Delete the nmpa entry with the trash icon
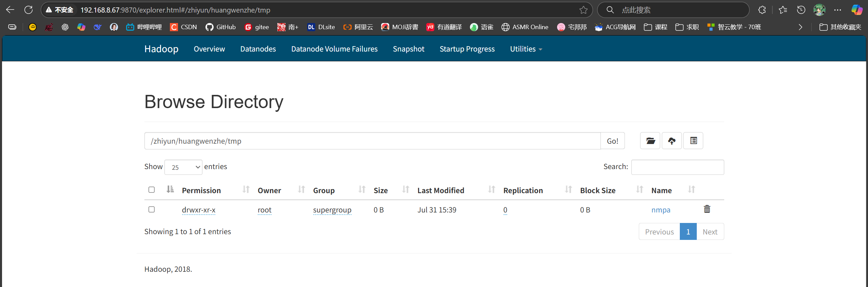The image size is (868, 287). [x=707, y=209]
